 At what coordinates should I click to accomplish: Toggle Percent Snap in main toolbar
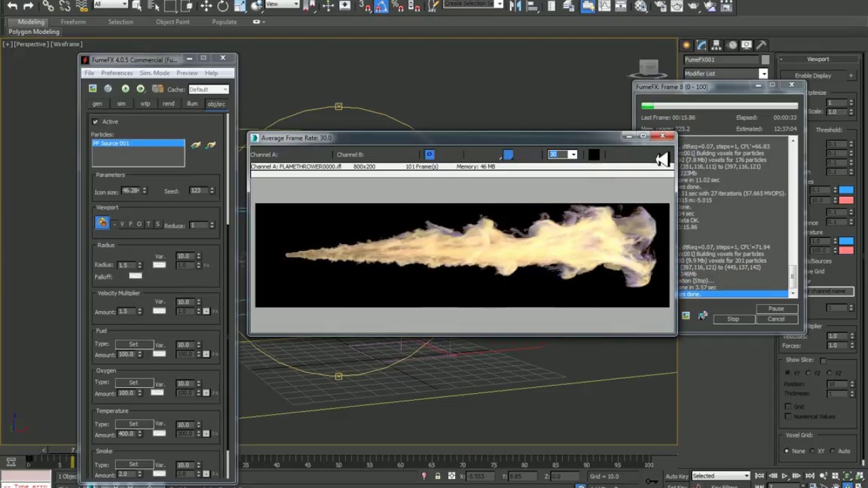pos(397,6)
